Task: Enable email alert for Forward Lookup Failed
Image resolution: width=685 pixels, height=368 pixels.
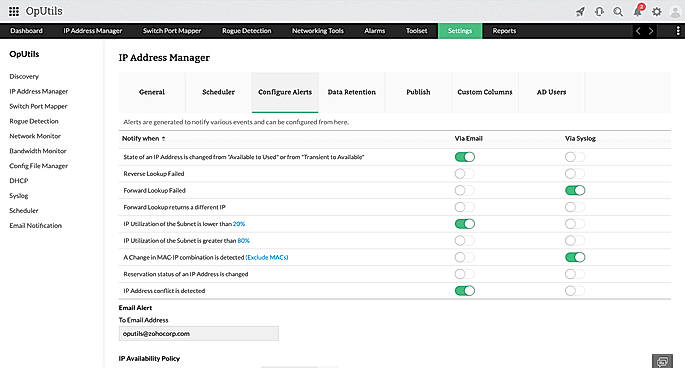Action: click(x=464, y=191)
